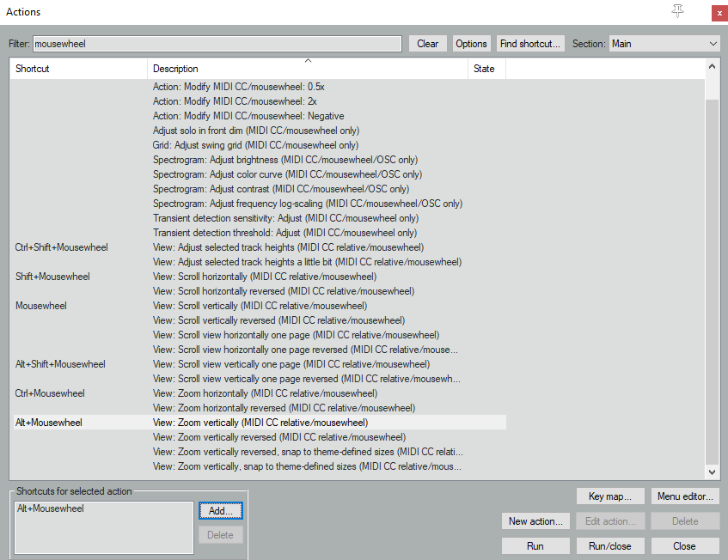Screen dimensions: 728x560
Task: Select 'Adjust solo in front dim' action
Action: click(256, 131)
